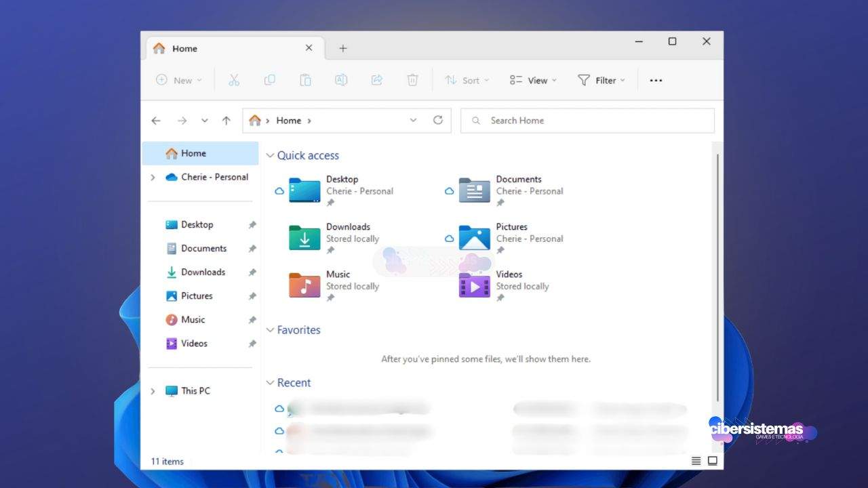The width and height of the screenshot is (868, 488).
Task: Click the Delete trash bin icon
Action: pos(412,80)
